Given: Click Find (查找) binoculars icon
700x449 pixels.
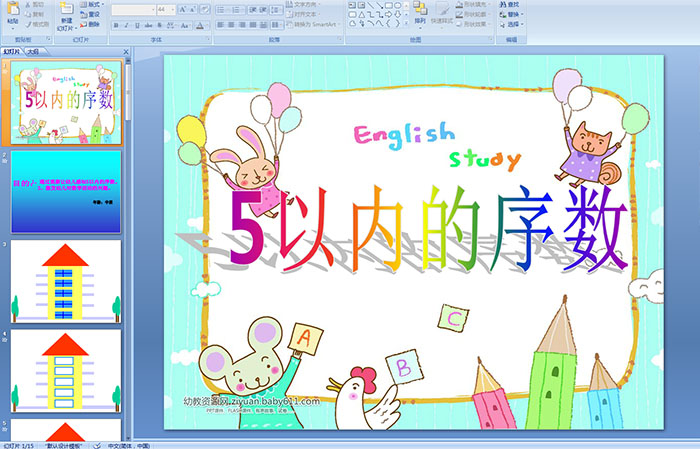Looking at the screenshot, I should coord(503,4).
